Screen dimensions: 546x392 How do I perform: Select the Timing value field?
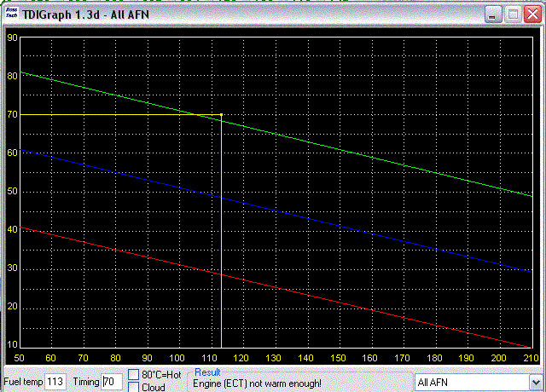[112, 382]
